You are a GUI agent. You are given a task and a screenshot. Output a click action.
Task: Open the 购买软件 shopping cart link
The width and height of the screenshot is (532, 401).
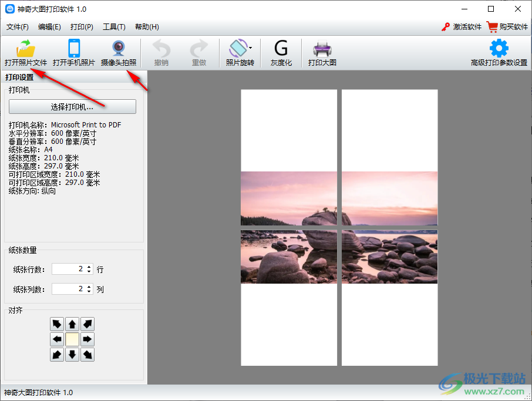point(507,26)
